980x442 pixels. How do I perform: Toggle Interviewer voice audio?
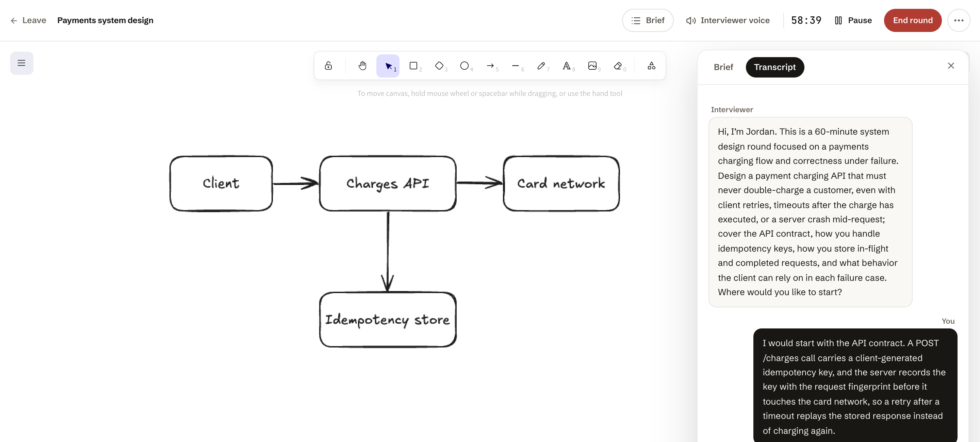coord(728,20)
